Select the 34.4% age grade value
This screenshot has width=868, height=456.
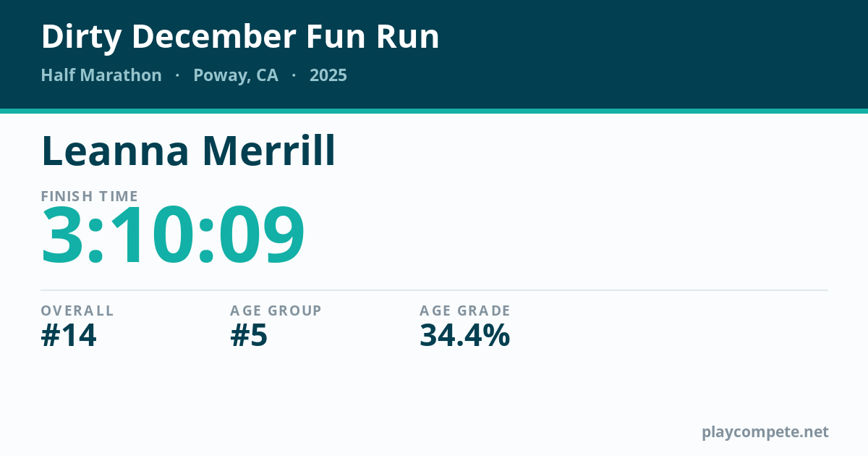pyautogui.click(x=465, y=336)
